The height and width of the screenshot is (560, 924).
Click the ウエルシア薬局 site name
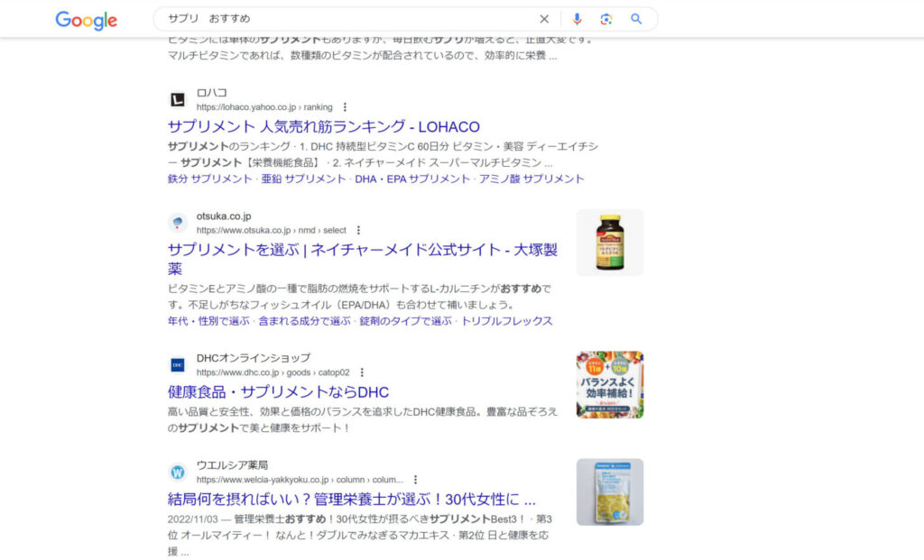(x=232, y=465)
